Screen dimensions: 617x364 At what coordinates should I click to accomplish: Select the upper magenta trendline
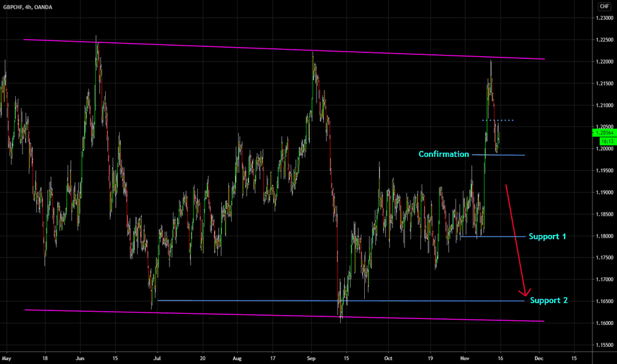tap(284, 49)
